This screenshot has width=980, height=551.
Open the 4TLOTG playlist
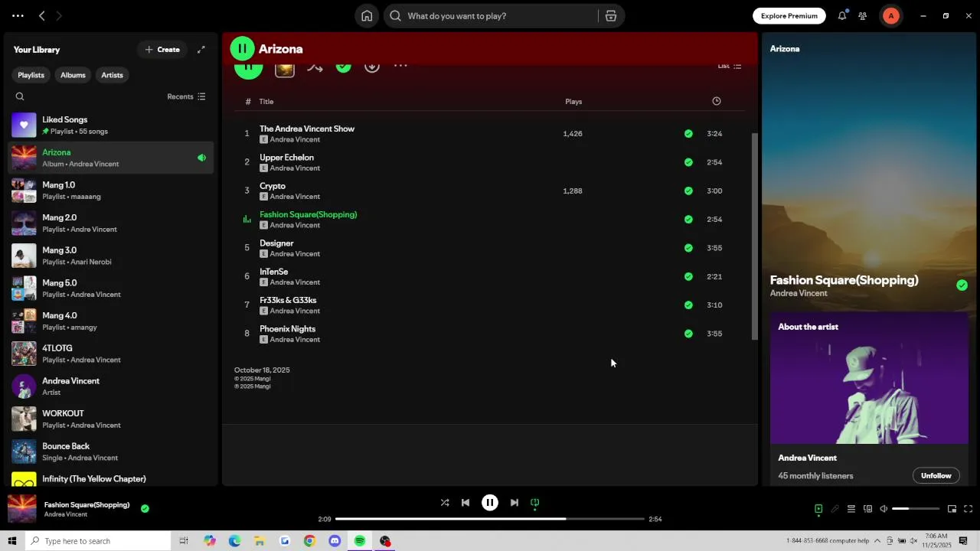tap(112, 354)
